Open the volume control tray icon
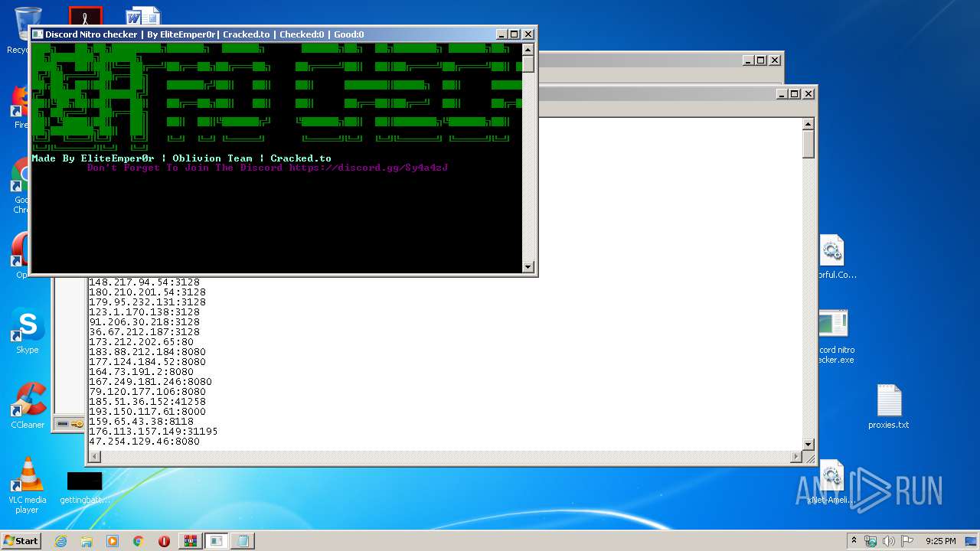Screen dimensions: 980x551 889,541
